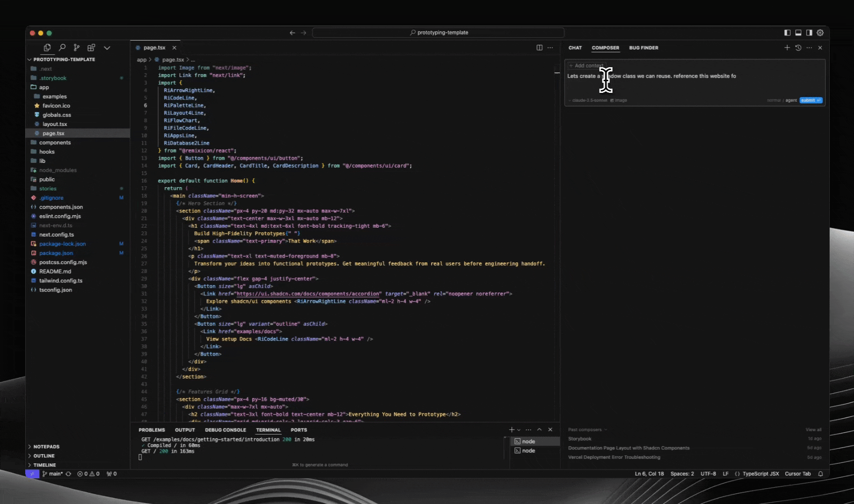Image resolution: width=854 pixels, height=504 pixels.
Task: Submit the composer prompt
Action: pyautogui.click(x=811, y=100)
